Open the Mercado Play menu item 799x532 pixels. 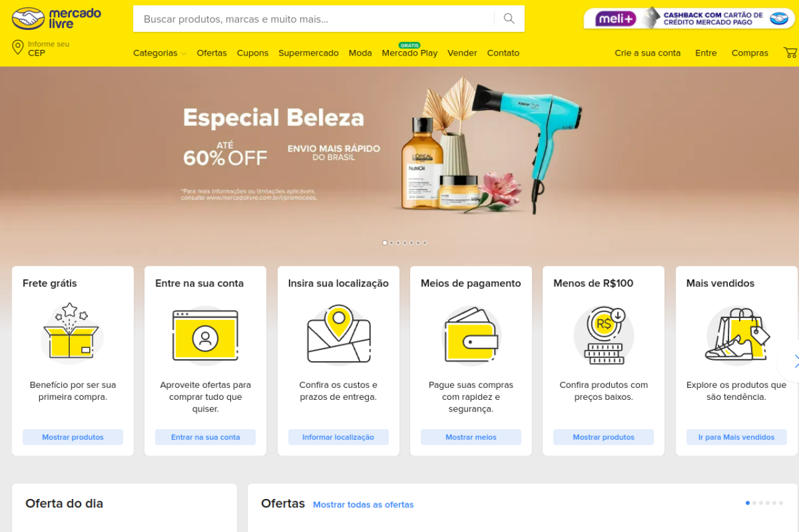tap(409, 53)
